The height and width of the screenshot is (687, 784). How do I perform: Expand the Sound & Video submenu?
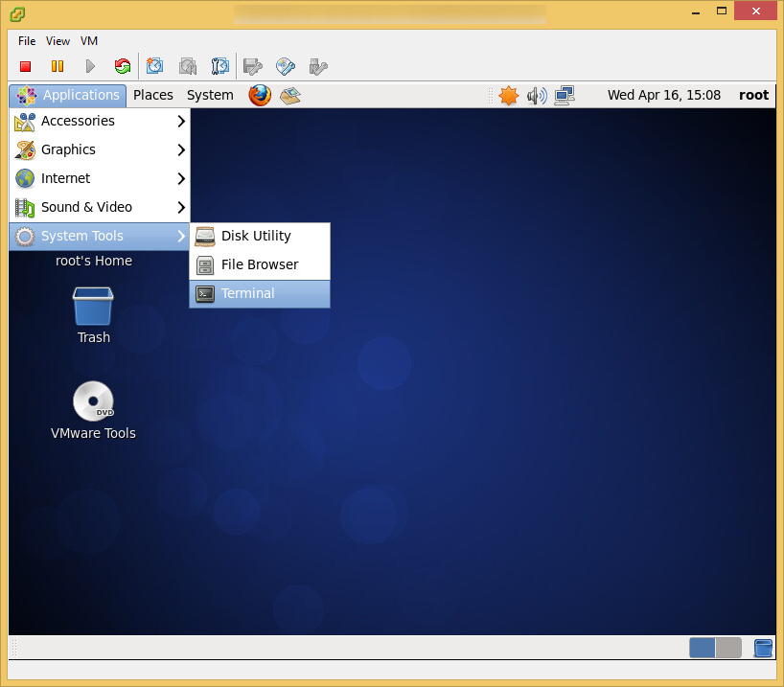coord(85,207)
